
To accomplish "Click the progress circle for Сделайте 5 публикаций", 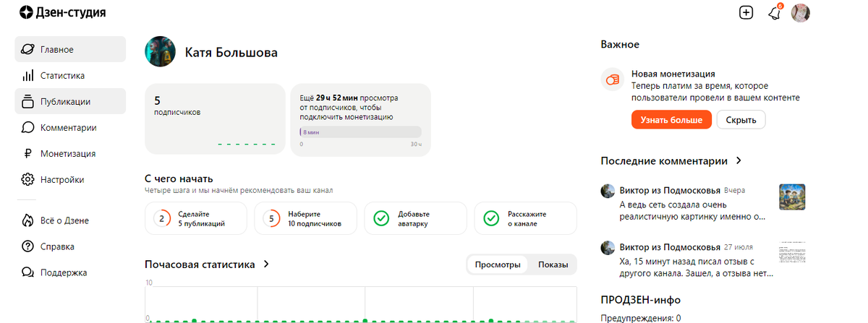I will (161, 218).
